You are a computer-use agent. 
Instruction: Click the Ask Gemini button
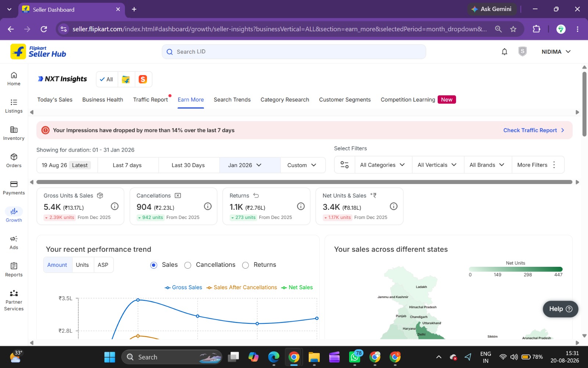coord(492,9)
